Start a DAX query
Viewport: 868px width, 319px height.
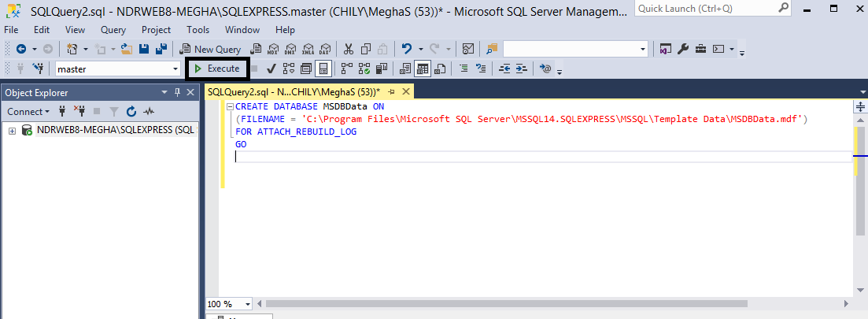(325, 50)
